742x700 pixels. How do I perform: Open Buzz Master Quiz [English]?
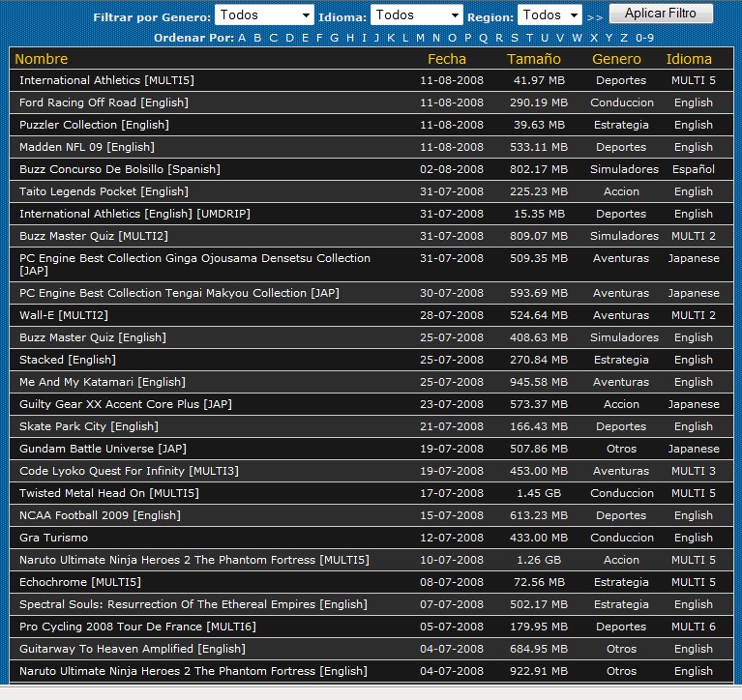[x=93, y=337]
